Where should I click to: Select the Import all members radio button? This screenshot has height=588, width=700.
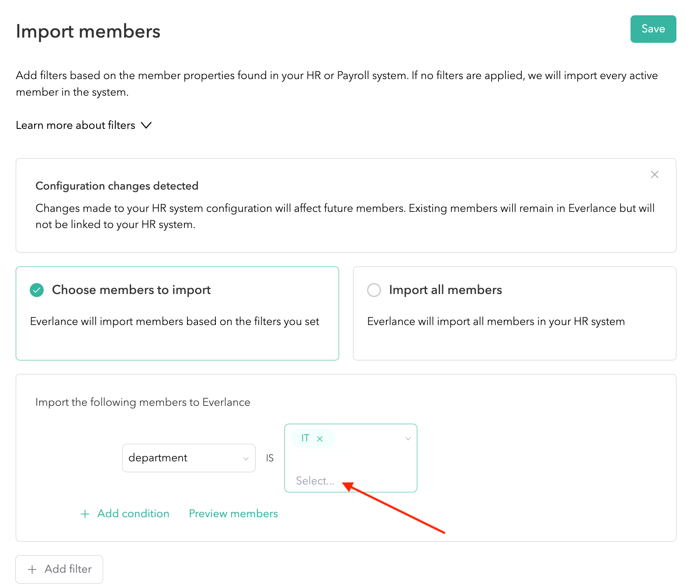click(x=374, y=290)
